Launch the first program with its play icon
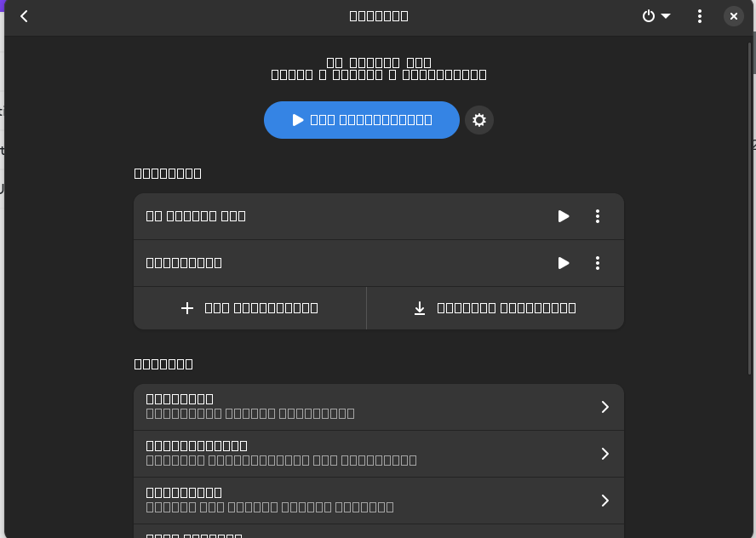The width and height of the screenshot is (756, 538). (x=563, y=216)
